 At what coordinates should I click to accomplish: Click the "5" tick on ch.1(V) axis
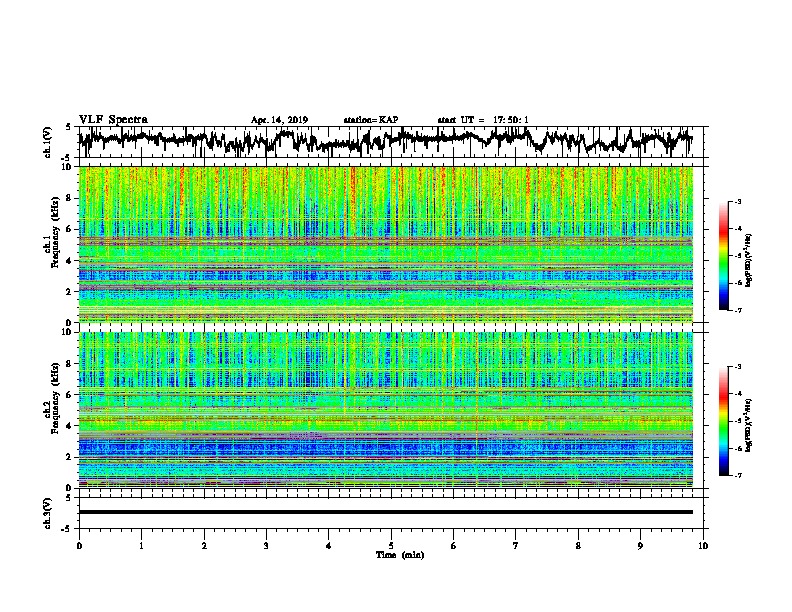point(69,127)
